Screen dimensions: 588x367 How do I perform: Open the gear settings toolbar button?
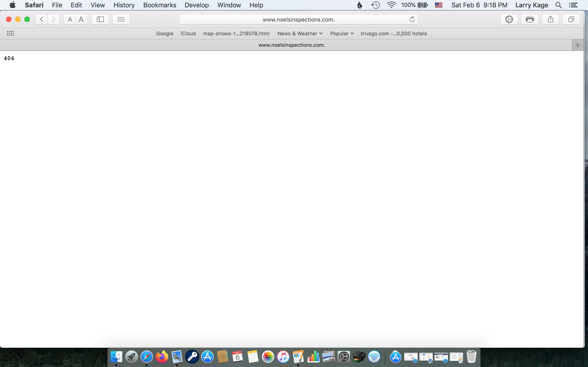509,19
